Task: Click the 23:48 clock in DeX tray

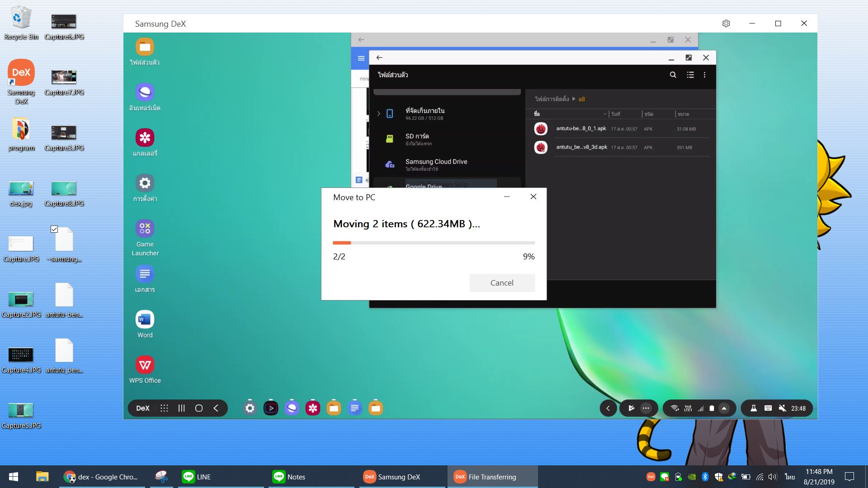Action: pos(798,408)
